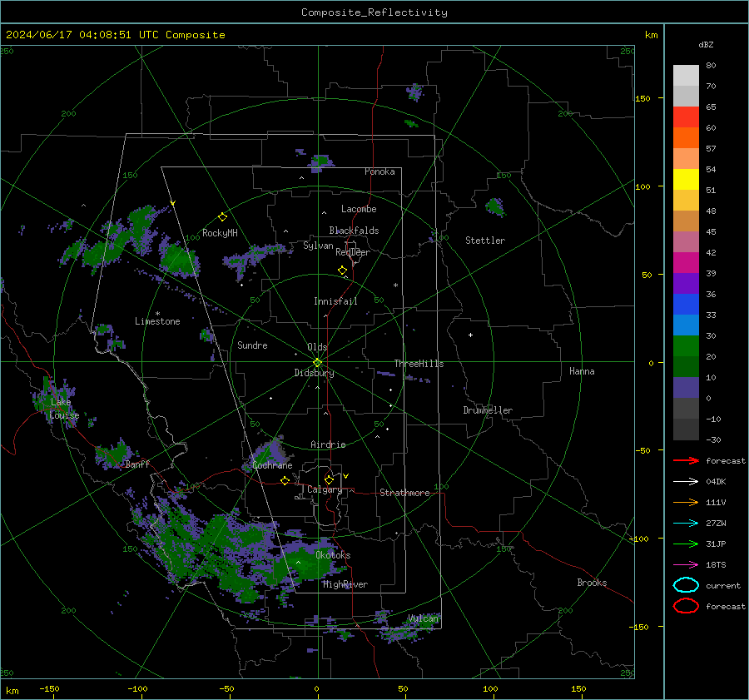Click the ThreeHills town label
This screenshot has width=749, height=700.
pyautogui.click(x=419, y=364)
